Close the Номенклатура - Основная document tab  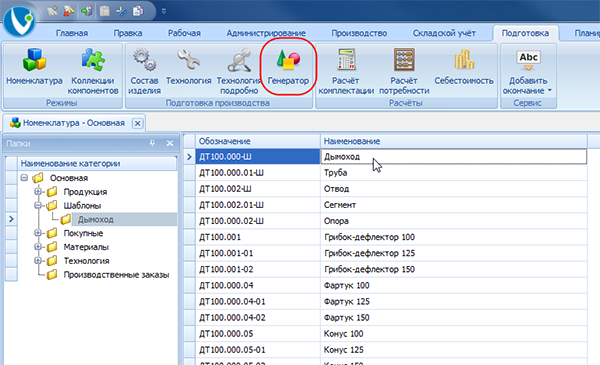[137, 123]
